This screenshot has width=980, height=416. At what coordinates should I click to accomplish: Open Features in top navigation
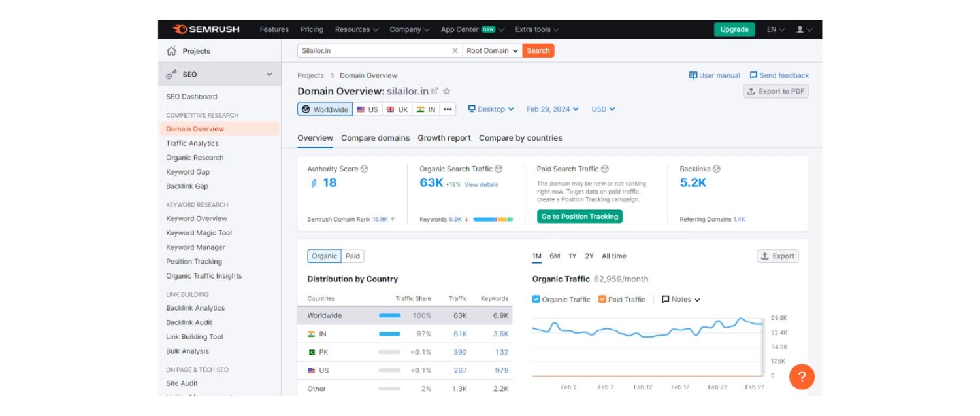click(x=274, y=29)
